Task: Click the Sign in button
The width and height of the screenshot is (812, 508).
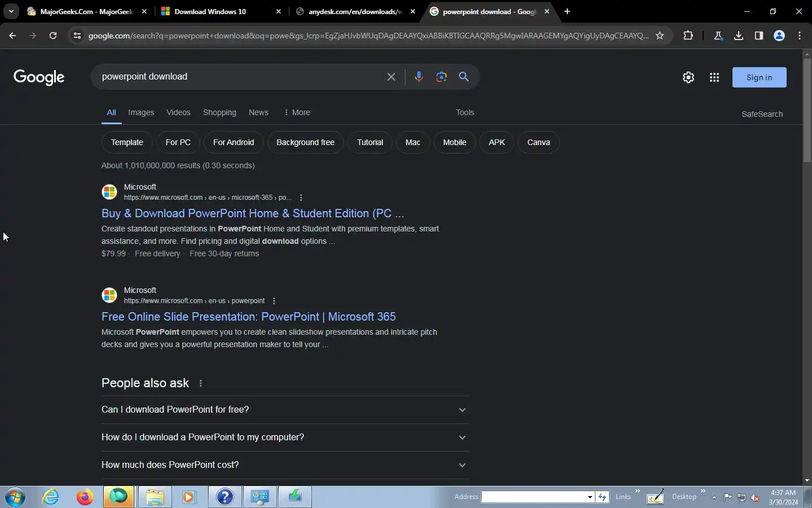Action: [759, 77]
